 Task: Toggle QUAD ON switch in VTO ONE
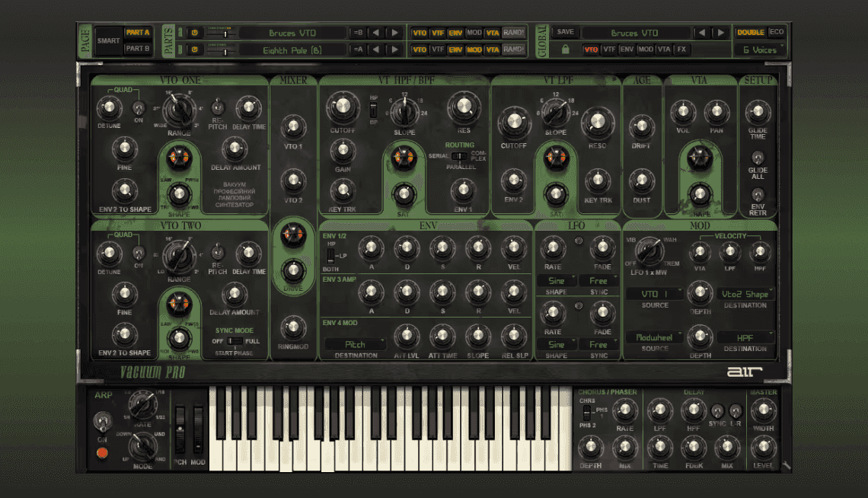click(139, 108)
